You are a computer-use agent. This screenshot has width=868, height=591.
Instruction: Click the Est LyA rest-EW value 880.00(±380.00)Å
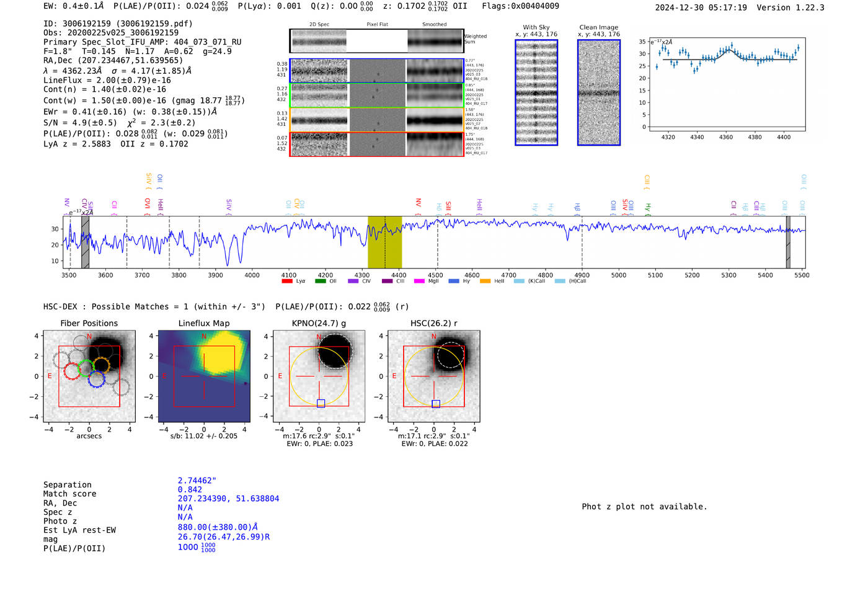coord(218,527)
